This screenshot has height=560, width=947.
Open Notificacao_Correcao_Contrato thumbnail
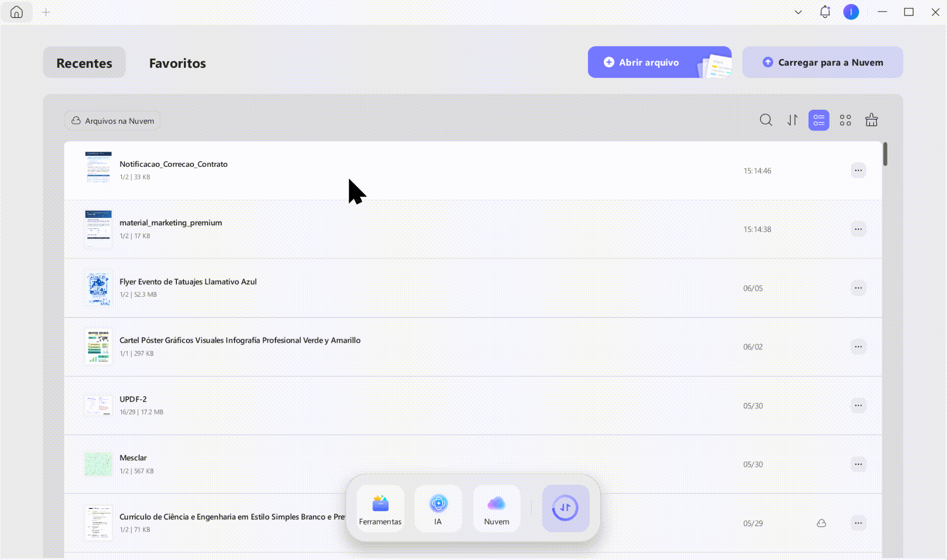(99, 170)
